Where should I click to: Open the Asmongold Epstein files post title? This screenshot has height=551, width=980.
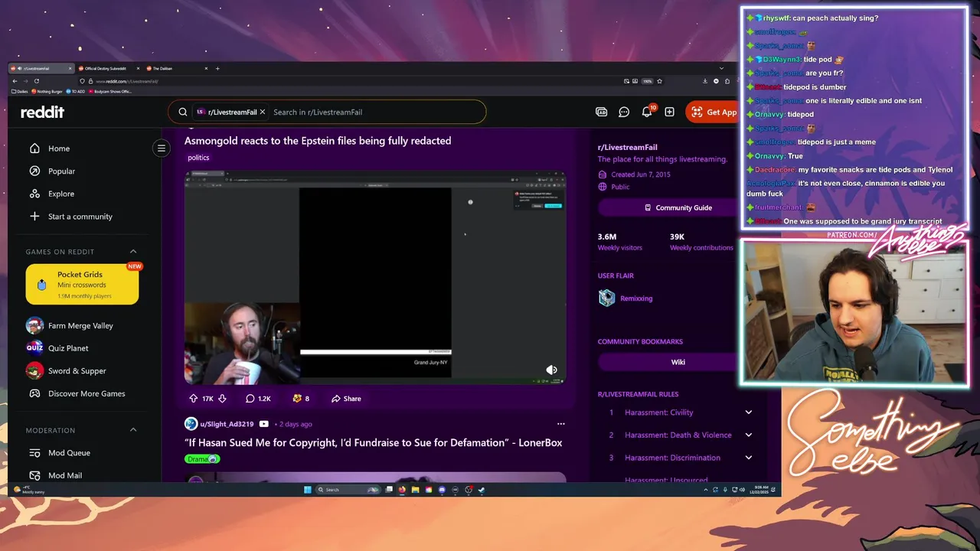[318, 141]
